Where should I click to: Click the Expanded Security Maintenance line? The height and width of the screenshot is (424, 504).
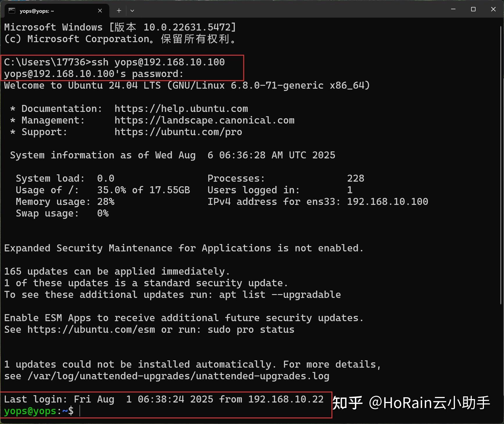coord(184,248)
